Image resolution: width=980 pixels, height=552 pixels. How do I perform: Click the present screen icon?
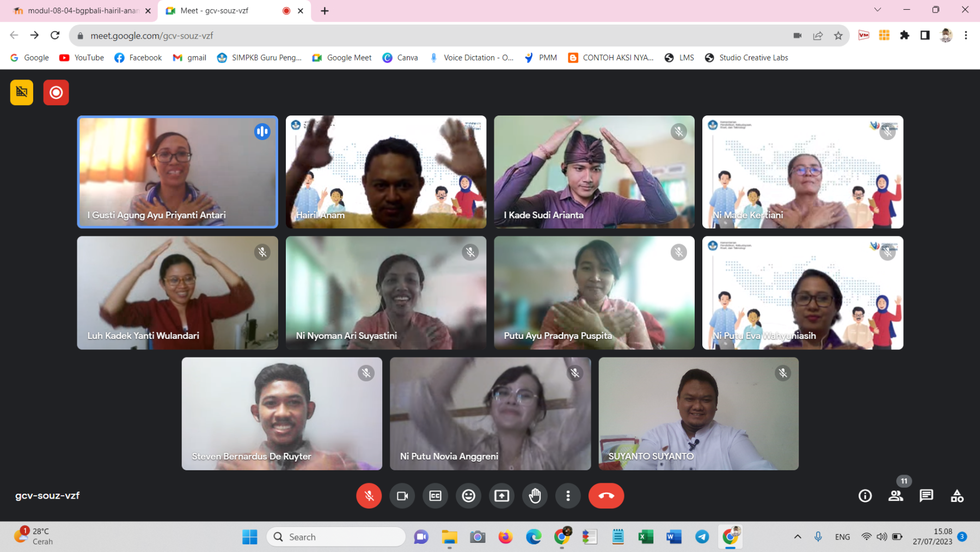[501, 496]
